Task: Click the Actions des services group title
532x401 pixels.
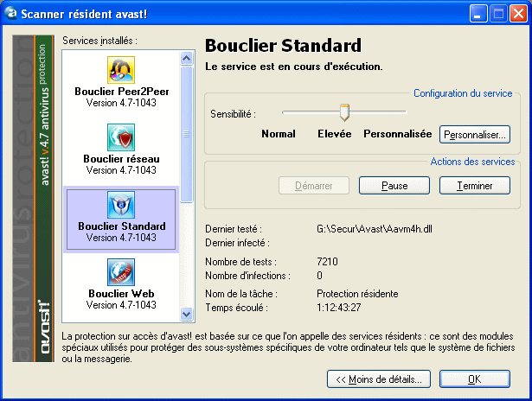Action: [x=472, y=162]
